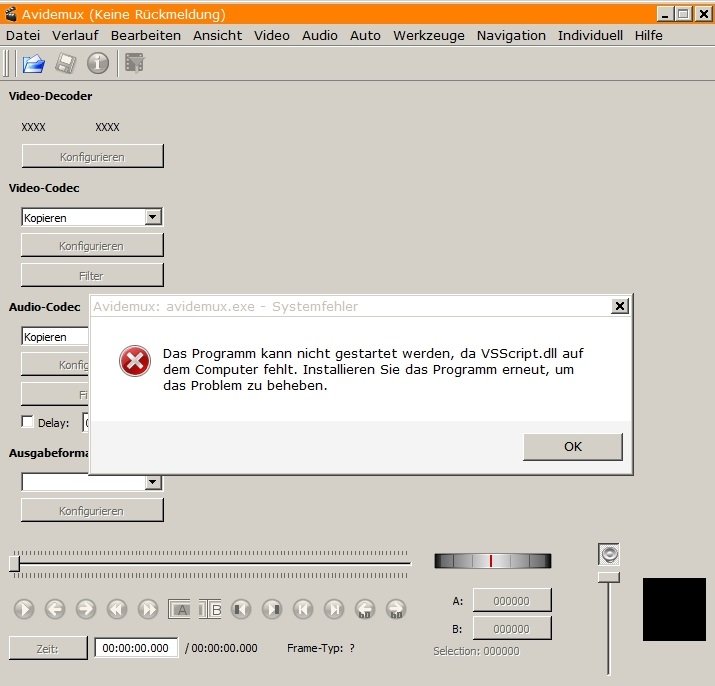Click the speaker volume icon

coord(609,554)
